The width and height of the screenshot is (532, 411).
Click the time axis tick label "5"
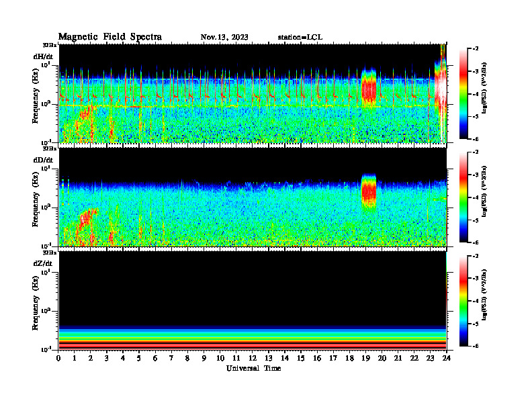coord(139,359)
